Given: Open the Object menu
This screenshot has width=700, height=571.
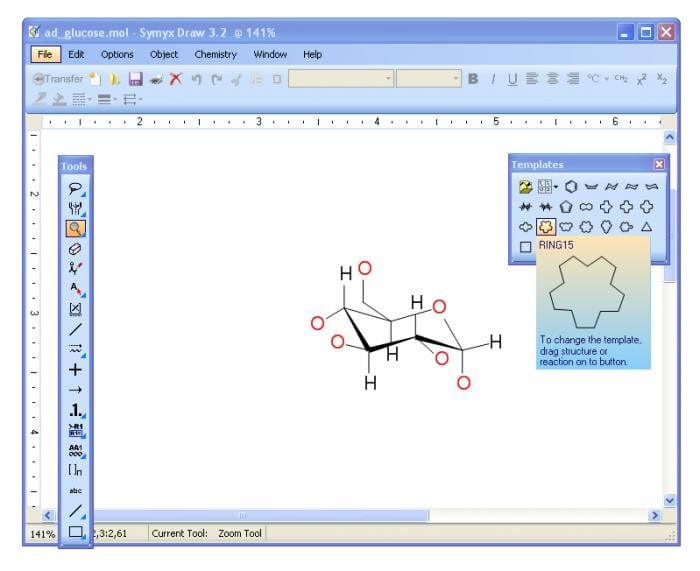Looking at the screenshot, I should point(164,54).
